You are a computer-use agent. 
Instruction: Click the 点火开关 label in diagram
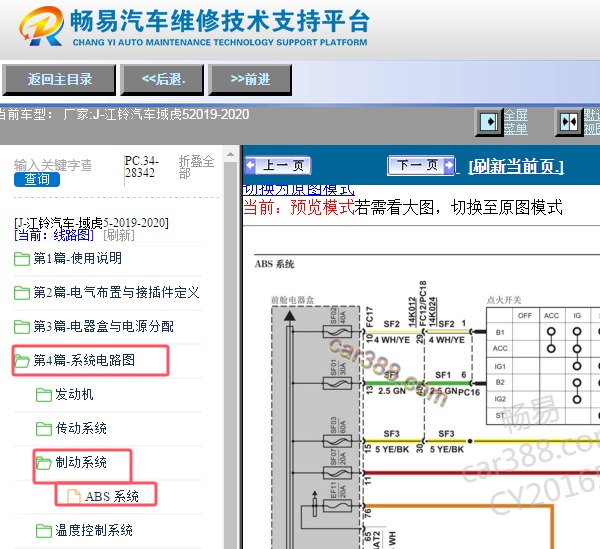504,300
